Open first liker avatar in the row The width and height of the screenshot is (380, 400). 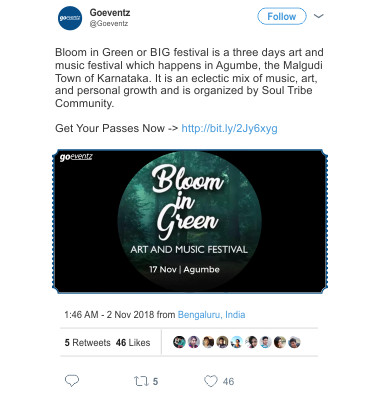(179, 342)
